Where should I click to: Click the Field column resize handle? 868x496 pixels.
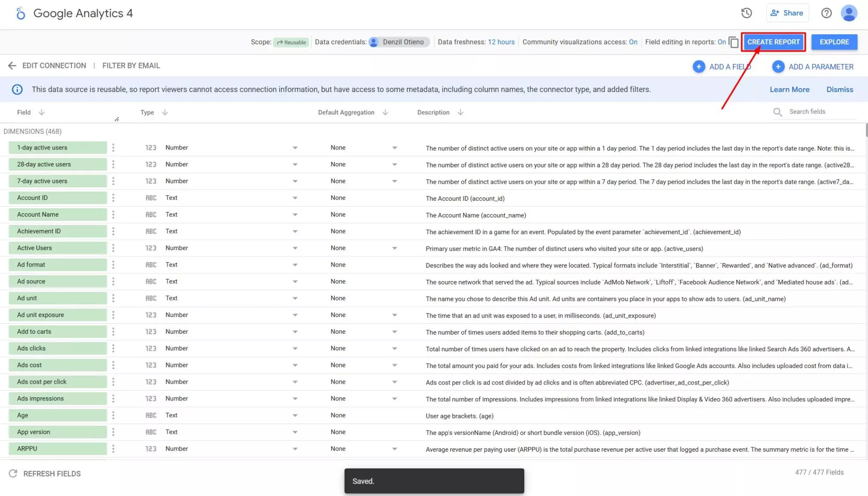click(117, 119)
